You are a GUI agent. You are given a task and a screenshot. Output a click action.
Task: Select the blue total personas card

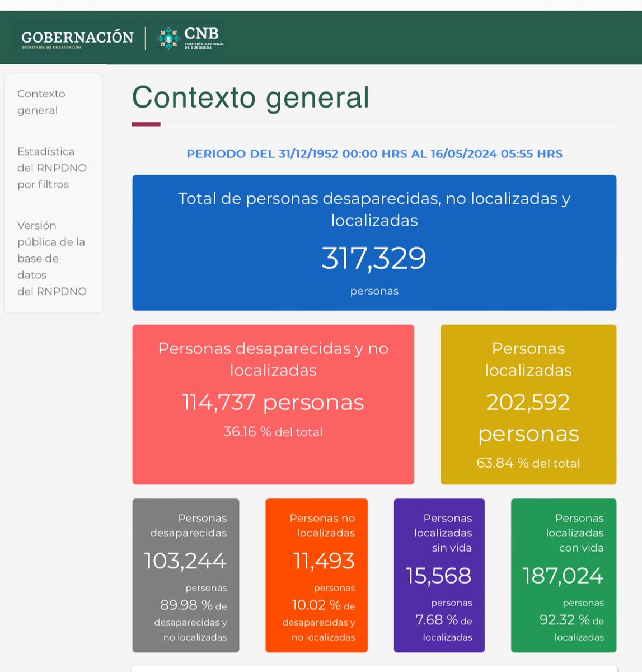pyautogui.click(x=374, y=242)
